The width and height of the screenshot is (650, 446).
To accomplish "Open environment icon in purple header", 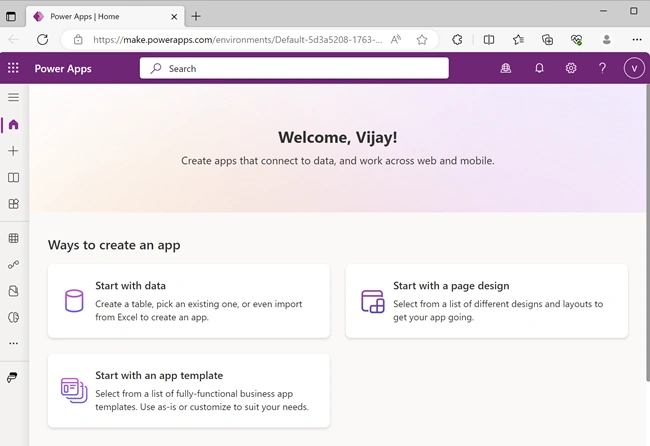I will (505, 68).
